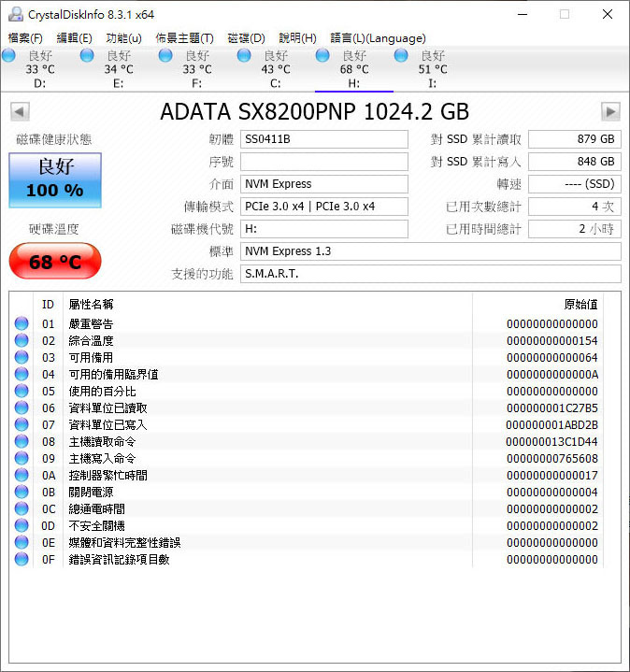
Task: Click status orb for drive H:
Action: click(x=322, y=55)
